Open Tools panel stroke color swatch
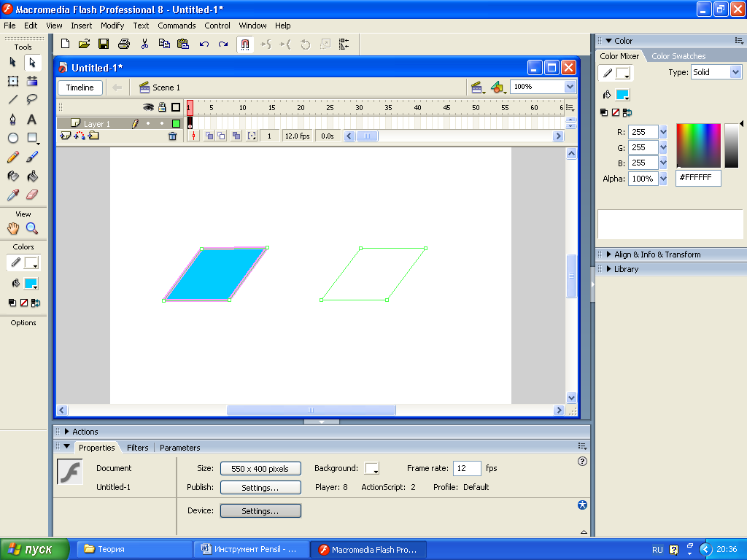747x560 pixels. click(x=31, y=262)
